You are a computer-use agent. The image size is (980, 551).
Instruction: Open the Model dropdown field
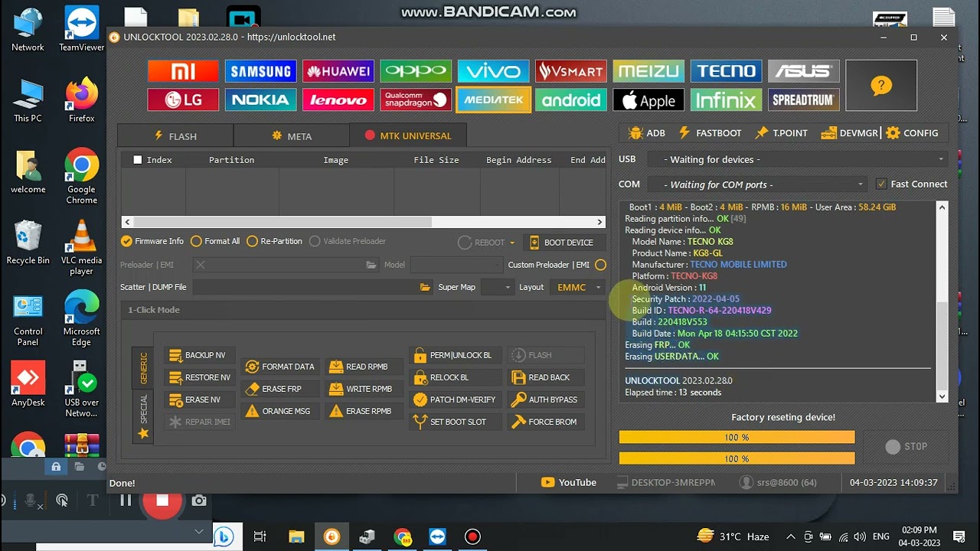click(456, 265)
